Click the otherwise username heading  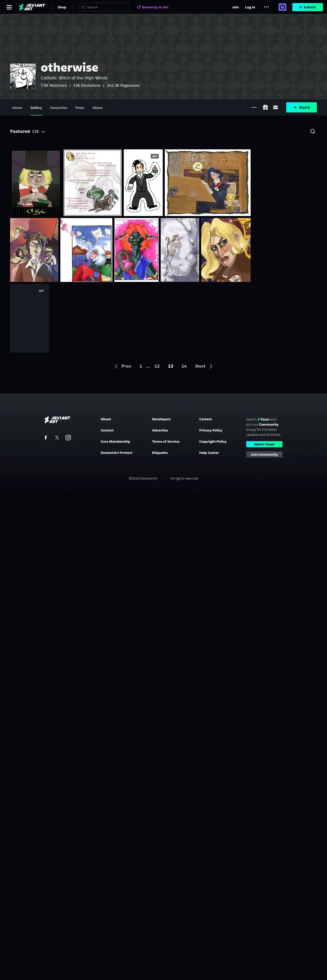(70, 67)
